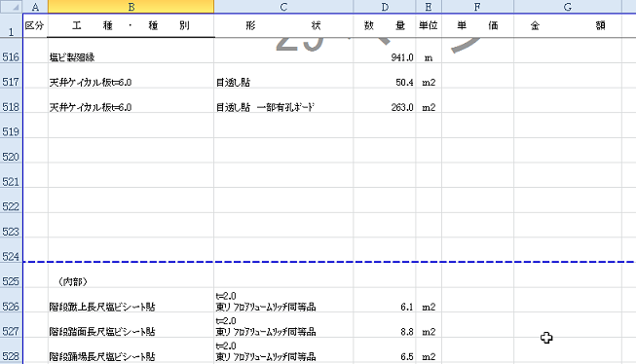Select row 527 header
Image resolution: width=636 pixels, height=364 pixels.
(11, 325)
